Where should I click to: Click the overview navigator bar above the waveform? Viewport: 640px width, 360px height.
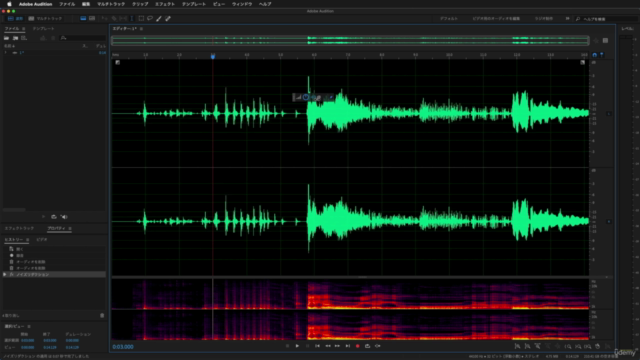click(350, 40)
